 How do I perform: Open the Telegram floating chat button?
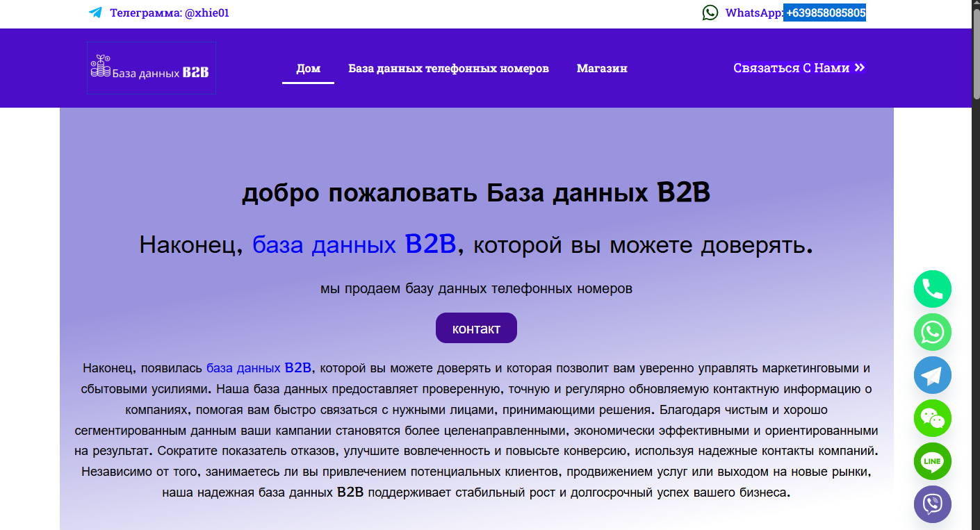pos(932,375)
